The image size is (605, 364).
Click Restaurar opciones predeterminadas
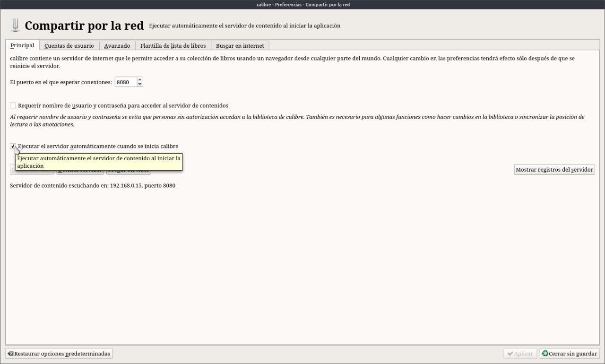(x=59, y=354)
